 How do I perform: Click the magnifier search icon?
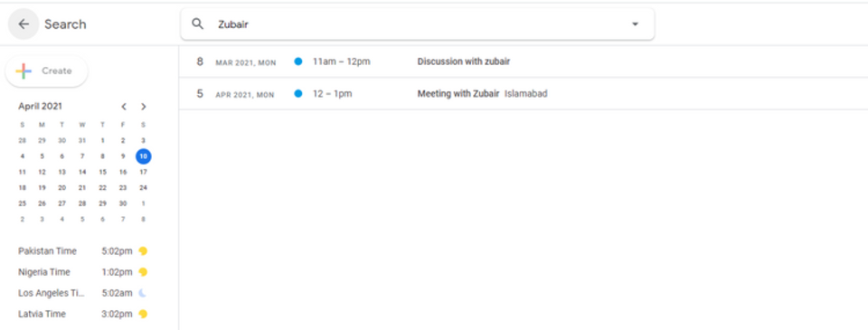click(198, 24)
